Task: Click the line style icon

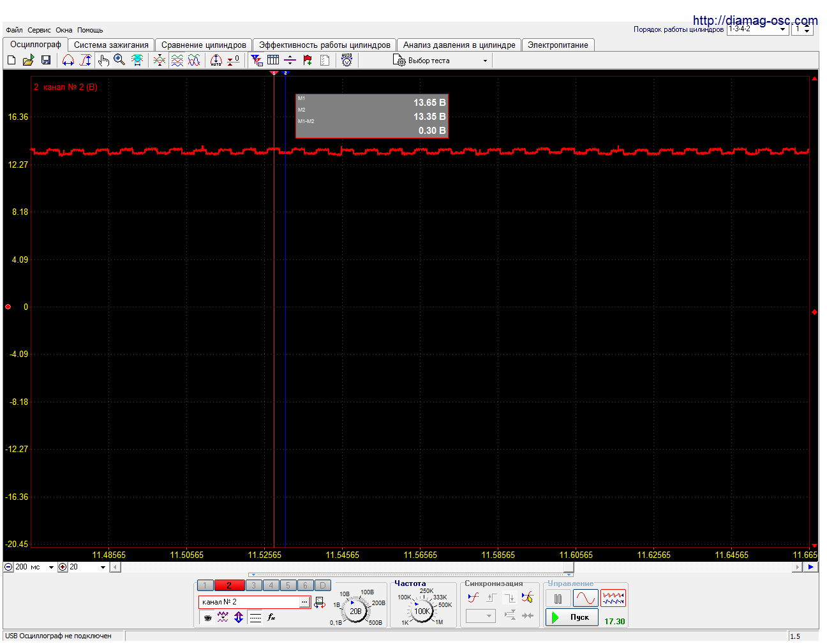Action: pos(255,617)
